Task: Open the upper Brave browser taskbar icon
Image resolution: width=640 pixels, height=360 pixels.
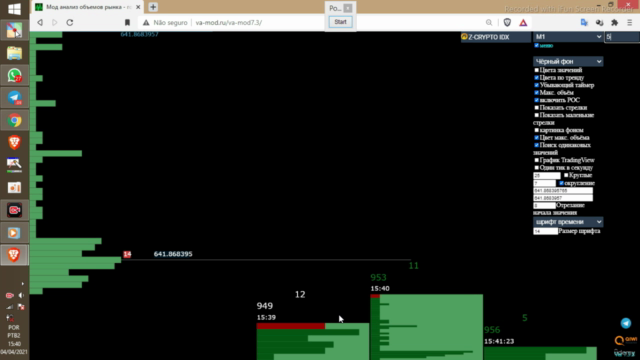Action: coord(14,142)
